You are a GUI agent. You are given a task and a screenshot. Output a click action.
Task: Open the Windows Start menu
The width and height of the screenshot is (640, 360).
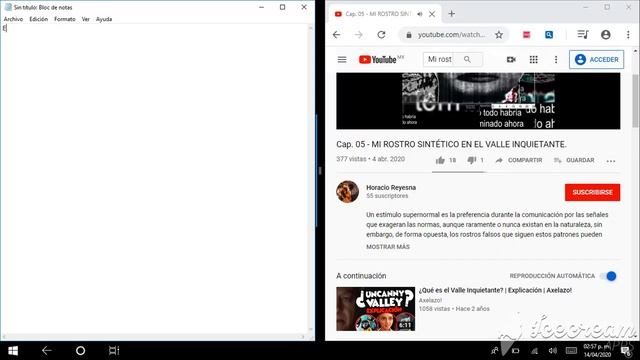click(x=13, y=351)
